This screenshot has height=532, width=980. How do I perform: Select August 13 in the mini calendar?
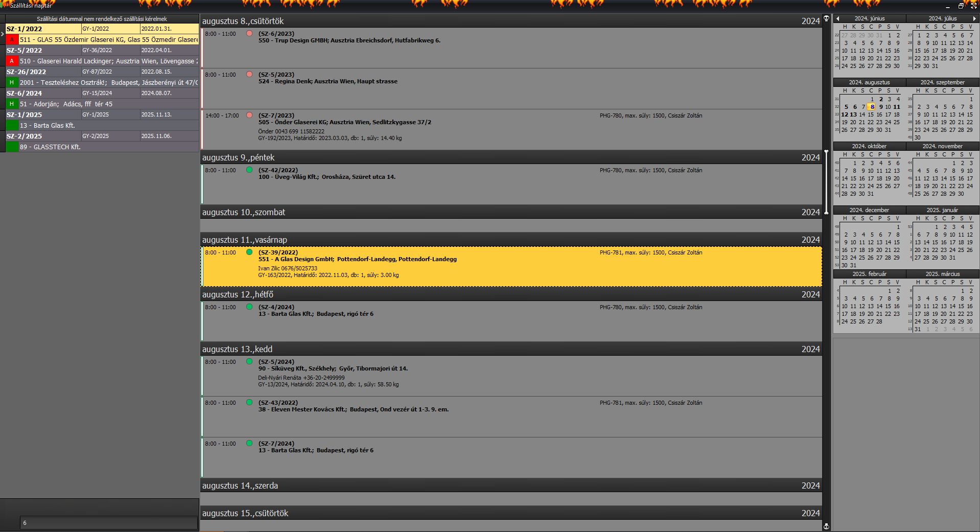pyautogui.click(x=853, y=114)
